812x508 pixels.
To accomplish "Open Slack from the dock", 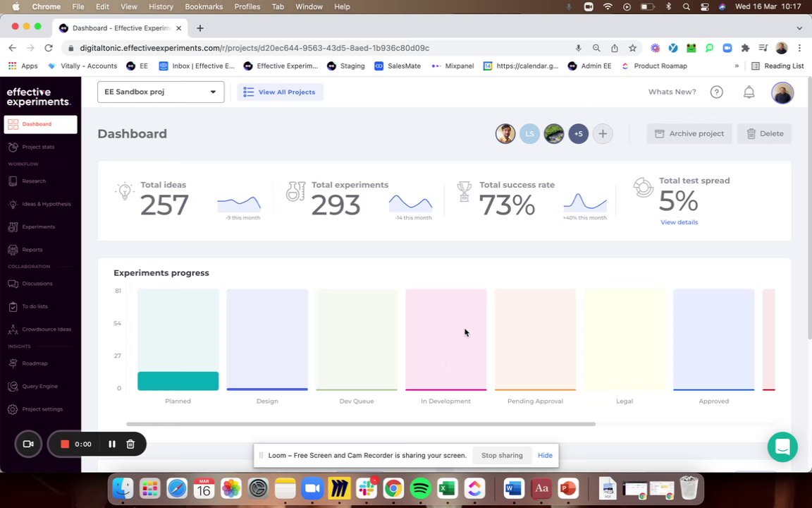I will point(367,488).
